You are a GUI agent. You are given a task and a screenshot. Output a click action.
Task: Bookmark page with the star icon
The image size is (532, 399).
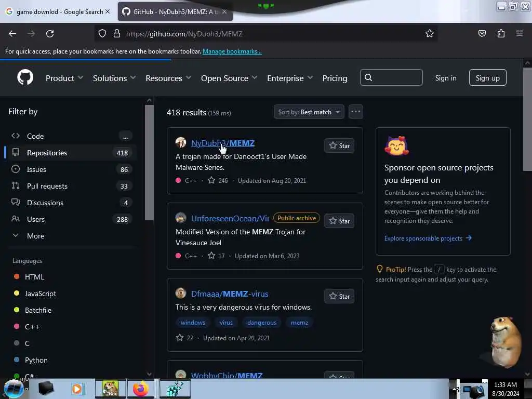click(430, 33)
